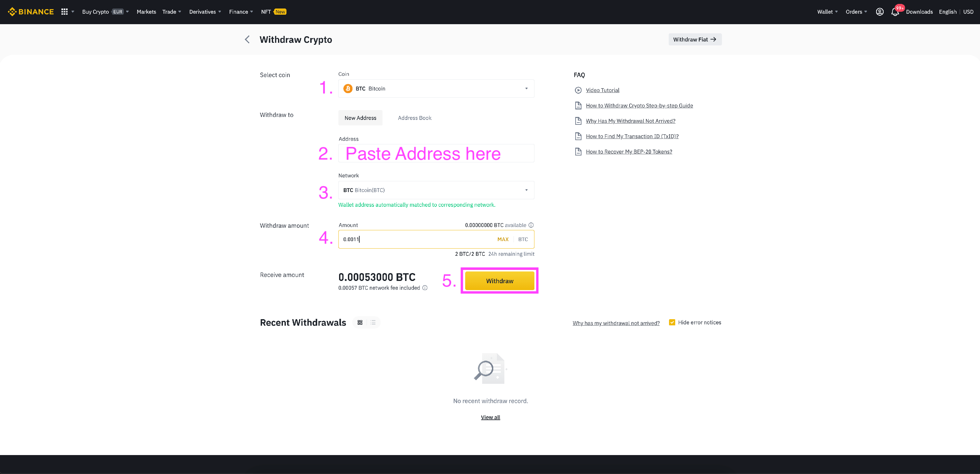The height and width of the screenshot is (474, 980).
Task: Open the apps grid menu icon
Action: pos(64,12)
